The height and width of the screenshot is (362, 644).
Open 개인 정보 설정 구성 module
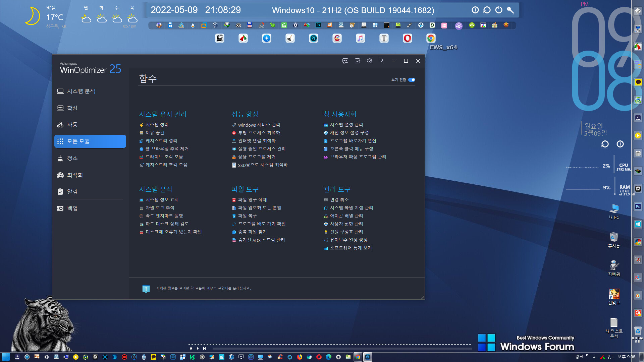pos(346,133)
